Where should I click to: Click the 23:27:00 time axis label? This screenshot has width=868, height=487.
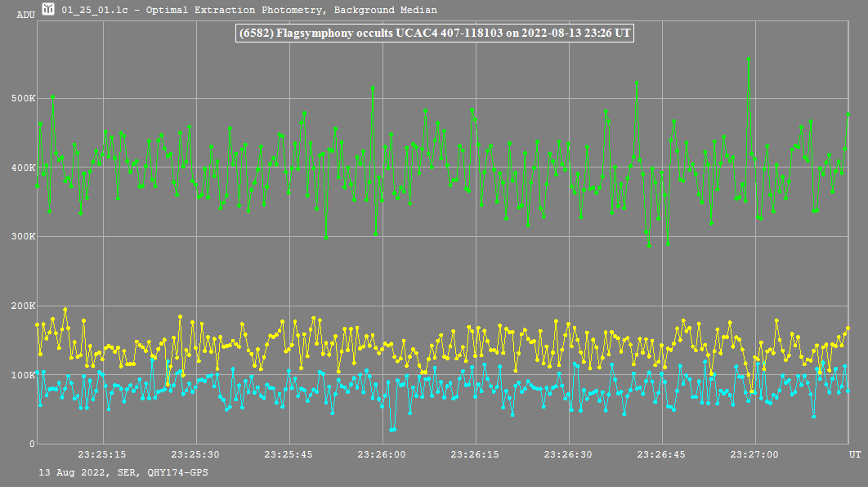coord(754,453)
